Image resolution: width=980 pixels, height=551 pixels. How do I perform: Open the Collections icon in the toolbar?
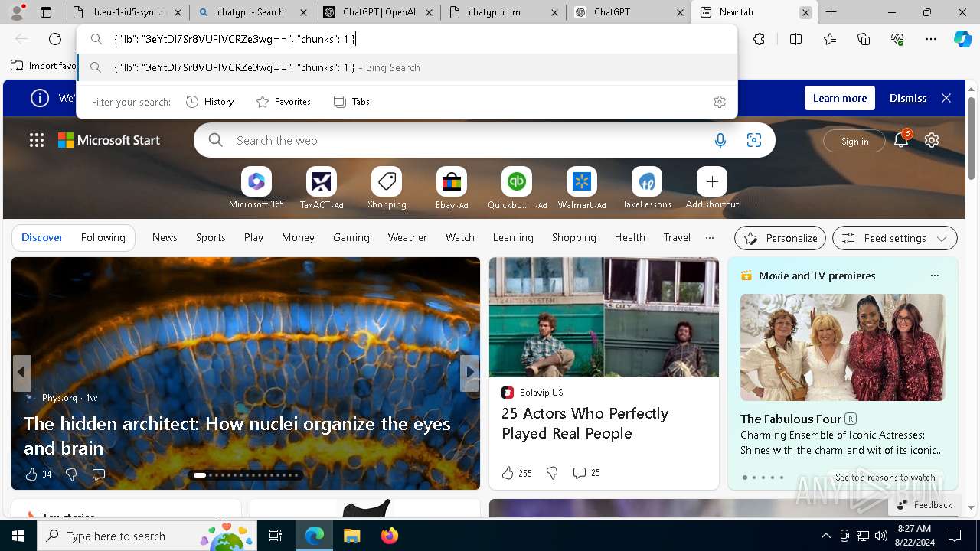[x=864, y=39]
